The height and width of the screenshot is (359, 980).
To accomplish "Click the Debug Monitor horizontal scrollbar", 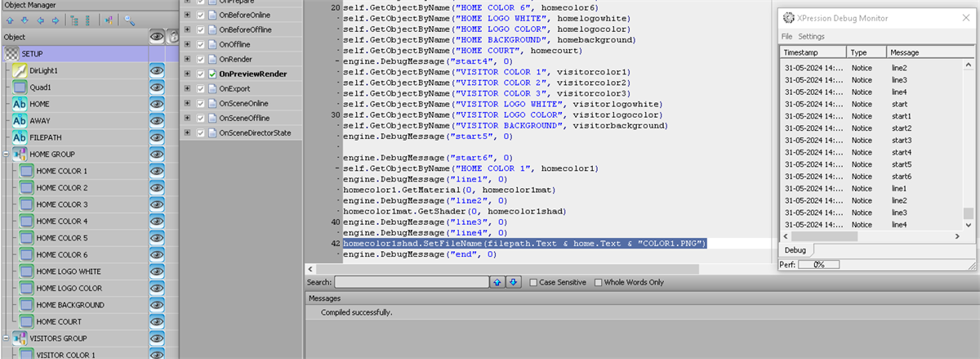I will [x=871, y=236].
